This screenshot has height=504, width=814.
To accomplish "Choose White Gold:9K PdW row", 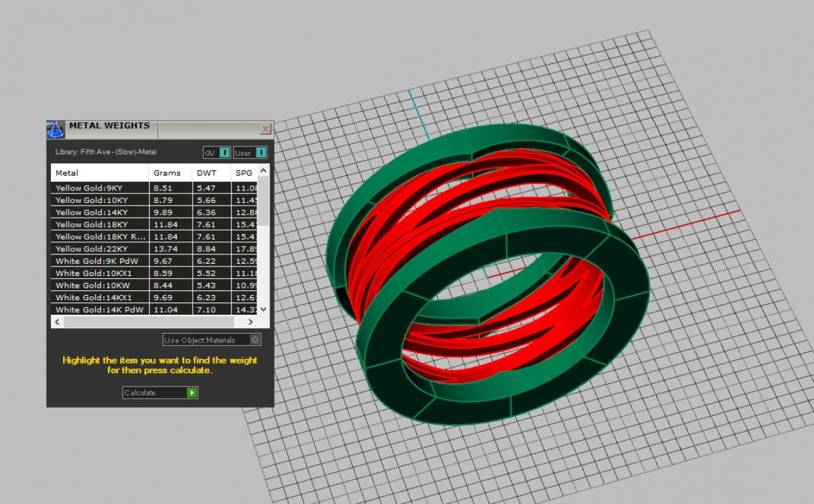I will click(99, 261).
